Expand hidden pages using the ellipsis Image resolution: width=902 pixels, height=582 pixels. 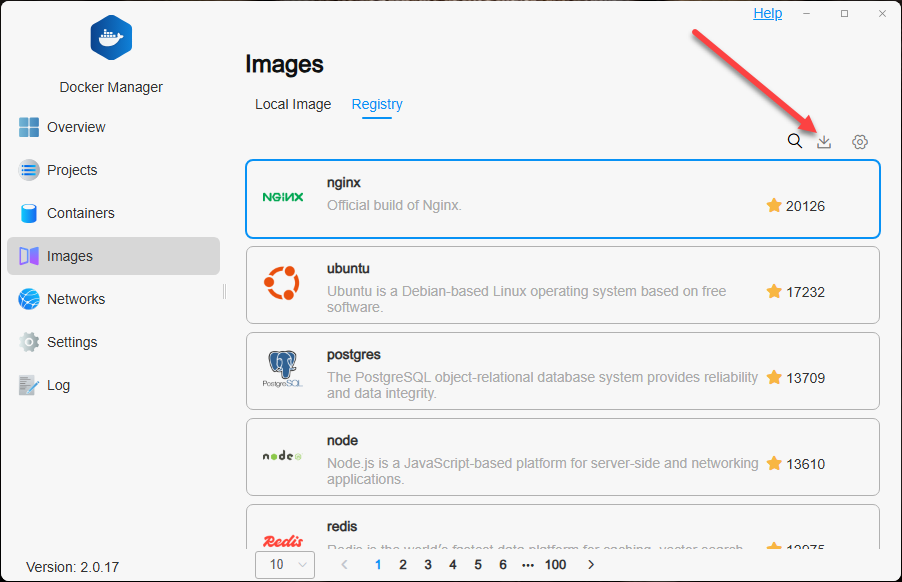528,564
